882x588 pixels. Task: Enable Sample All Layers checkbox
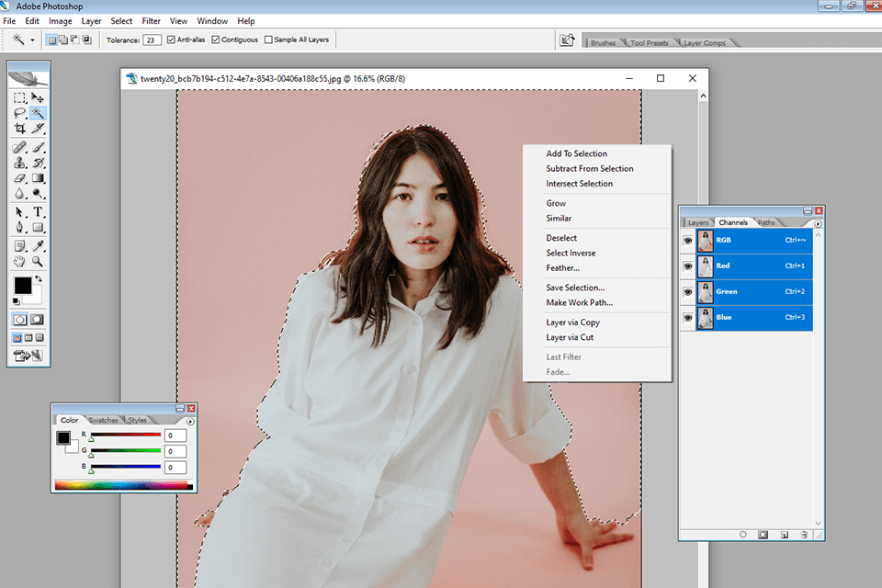(268, 40)
